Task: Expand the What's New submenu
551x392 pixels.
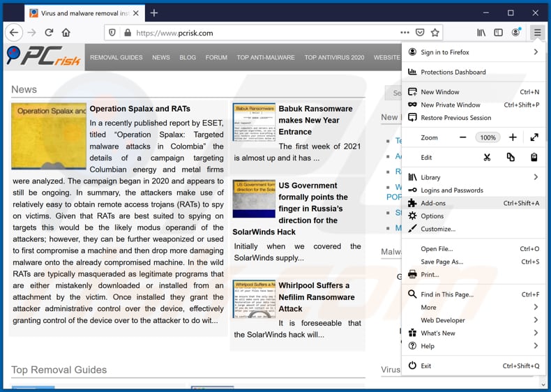Action: (473, 333)
